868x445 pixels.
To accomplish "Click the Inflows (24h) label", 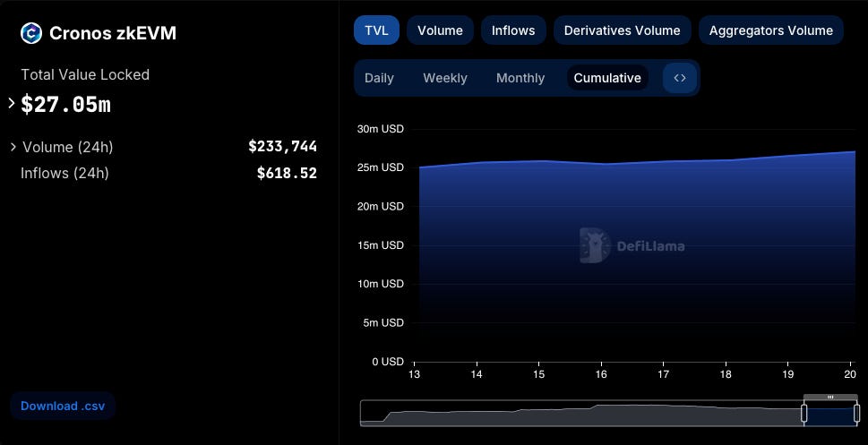I will pos(64,173).
